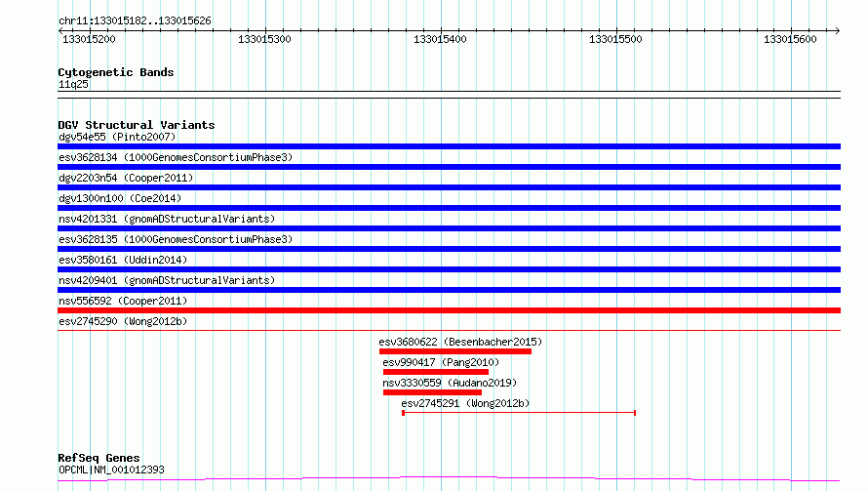This screenshot has height=491, width=868.
Task: Select variant label nsv3330559 (Audano2019)
Action: 450,383
